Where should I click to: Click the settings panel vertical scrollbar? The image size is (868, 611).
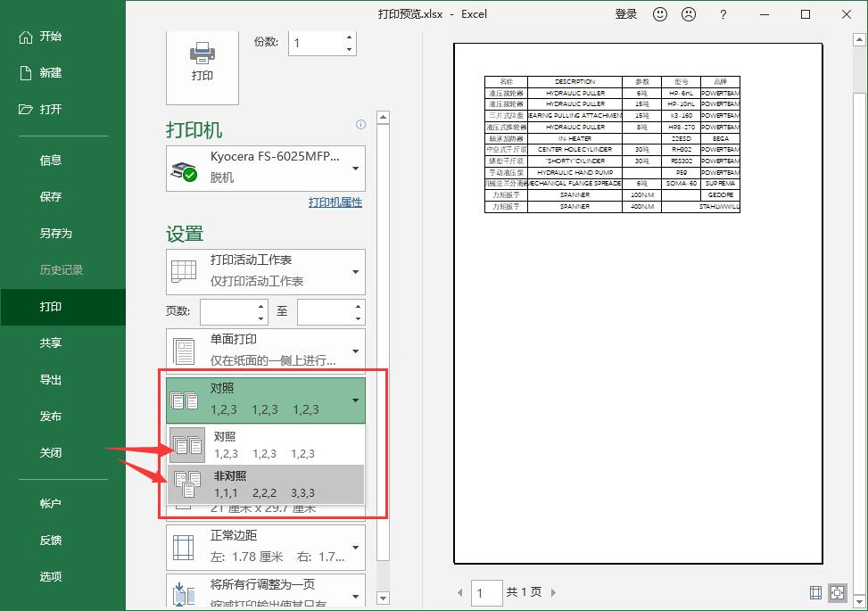click(x=384, y=357)
